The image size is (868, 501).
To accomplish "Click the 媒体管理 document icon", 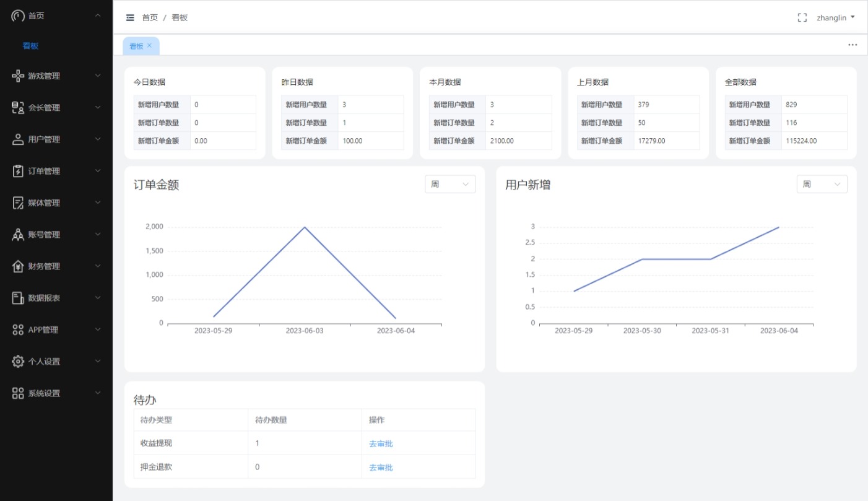I will tap(18, 203).
